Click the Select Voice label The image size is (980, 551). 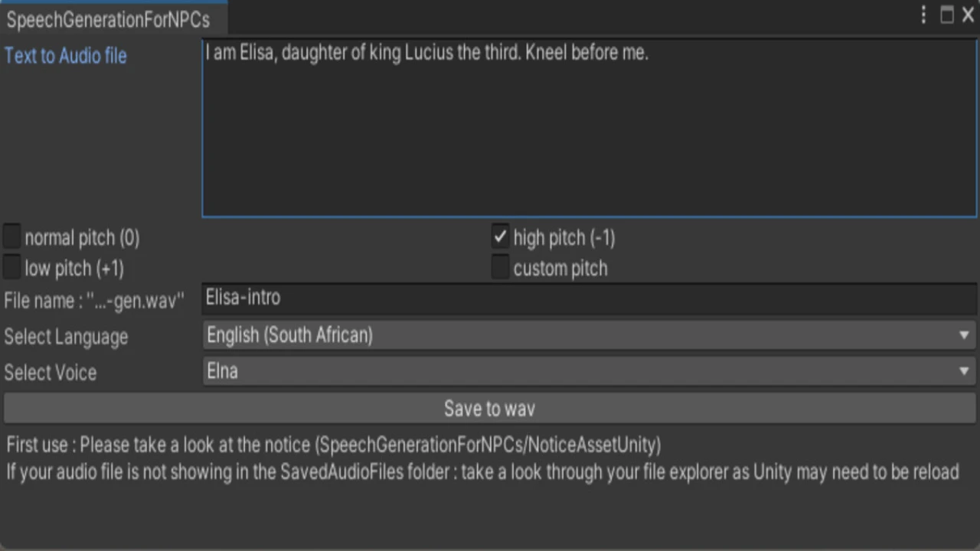51,373
